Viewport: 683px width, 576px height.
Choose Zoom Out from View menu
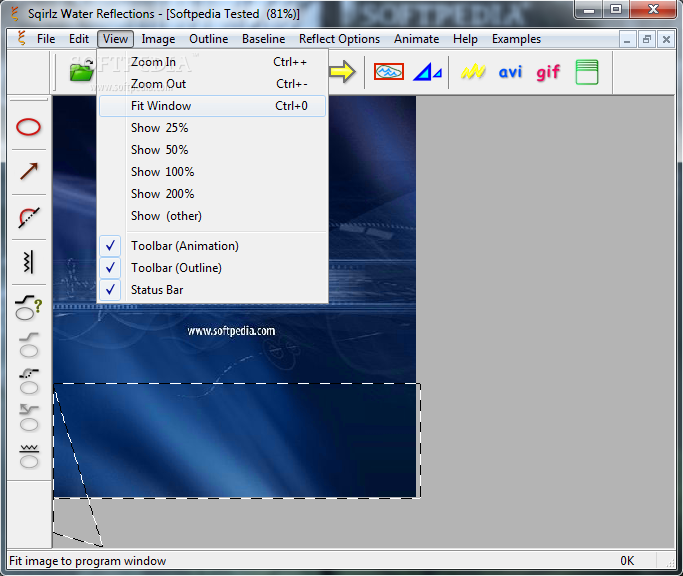tap(213, 84)
